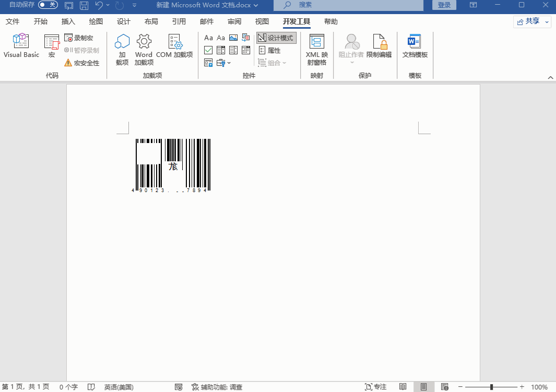Open Document Template (文档模板) dialog
The image size is (556, 392).
[415, 45]
